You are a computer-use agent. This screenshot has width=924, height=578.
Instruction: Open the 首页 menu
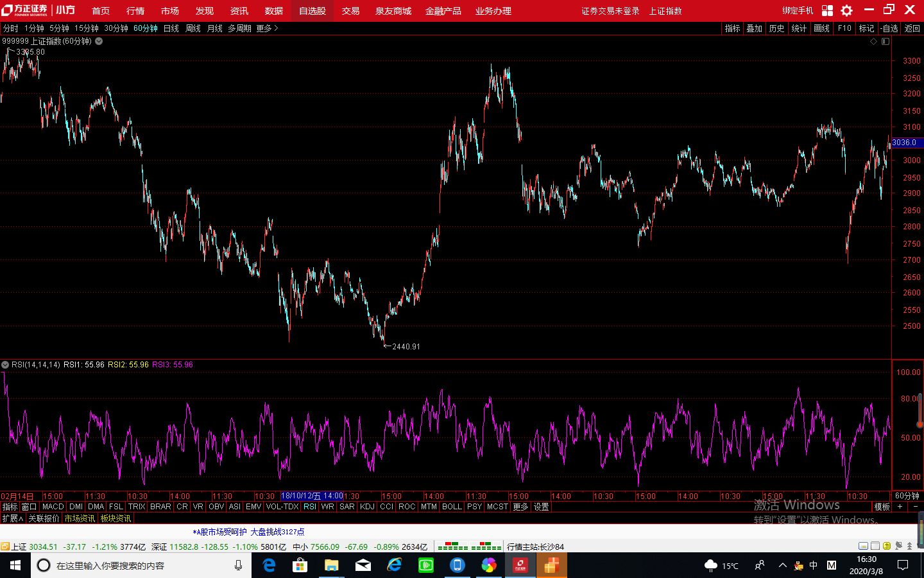101,11
